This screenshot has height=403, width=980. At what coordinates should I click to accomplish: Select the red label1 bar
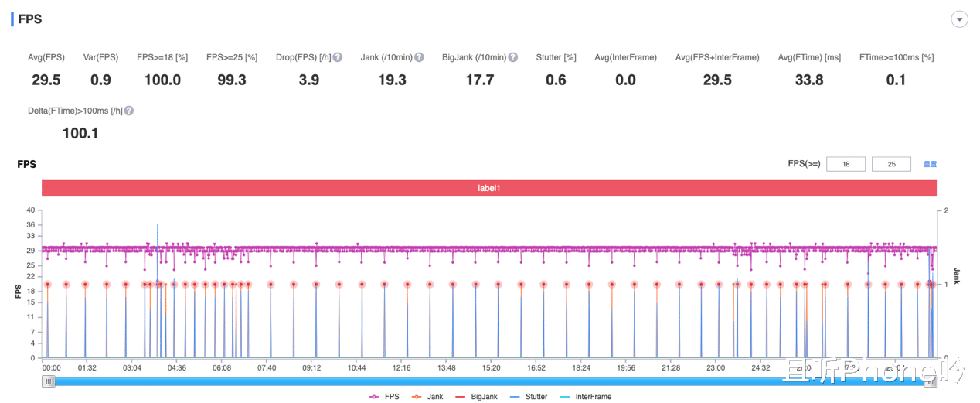click(489, 188)
